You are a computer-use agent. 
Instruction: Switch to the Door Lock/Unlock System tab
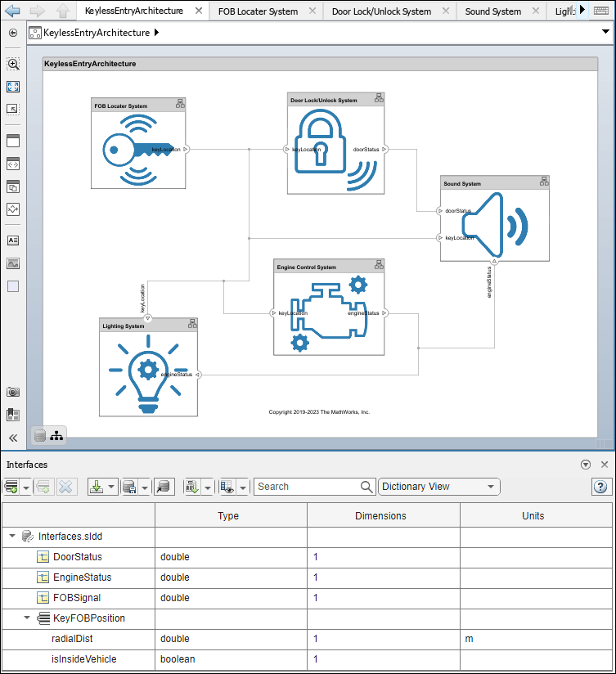click(381, 11)
